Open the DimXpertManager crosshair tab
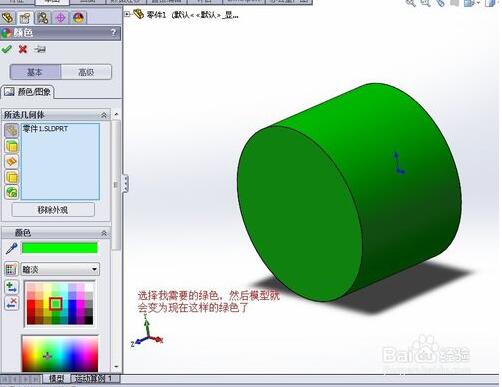The width and height of the screenshot is (502, 387). point(60,18)
